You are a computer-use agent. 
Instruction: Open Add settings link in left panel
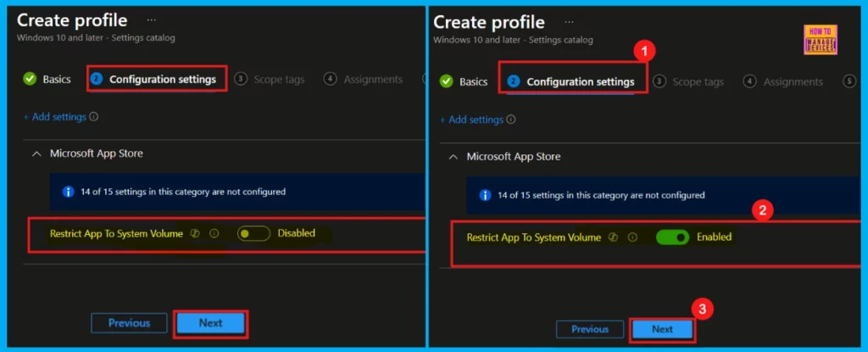tap(55, 117)
